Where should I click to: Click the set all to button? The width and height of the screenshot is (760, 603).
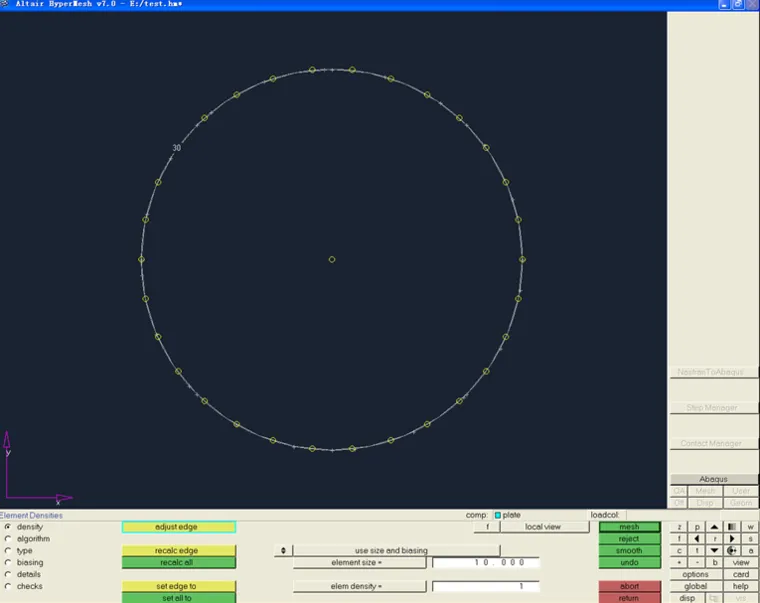pos(179,598)
